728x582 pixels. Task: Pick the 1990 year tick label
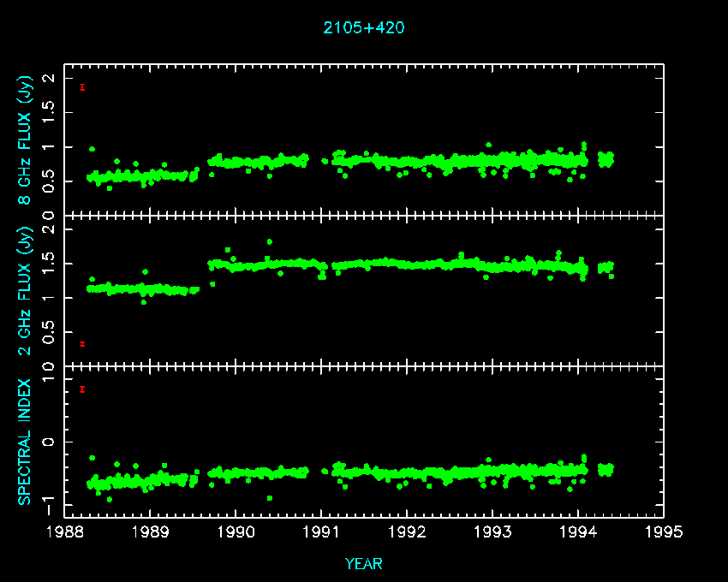(236, 533)
